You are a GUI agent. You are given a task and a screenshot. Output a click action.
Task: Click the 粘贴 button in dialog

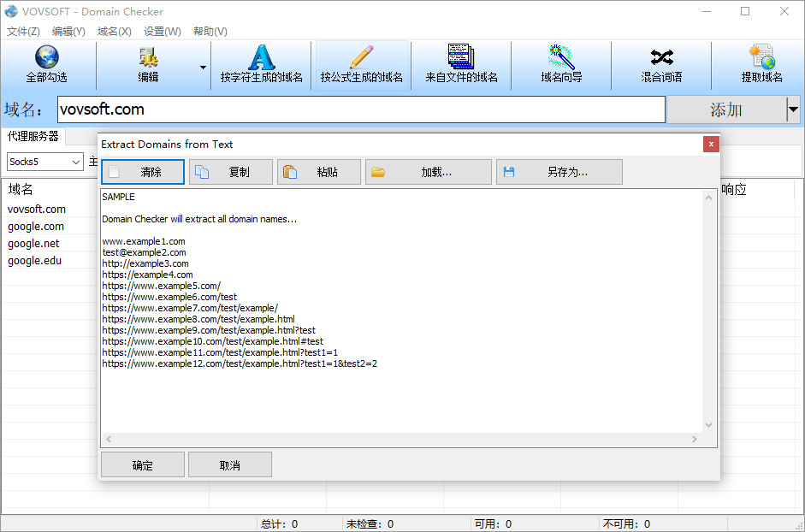[x=319, y=172]
